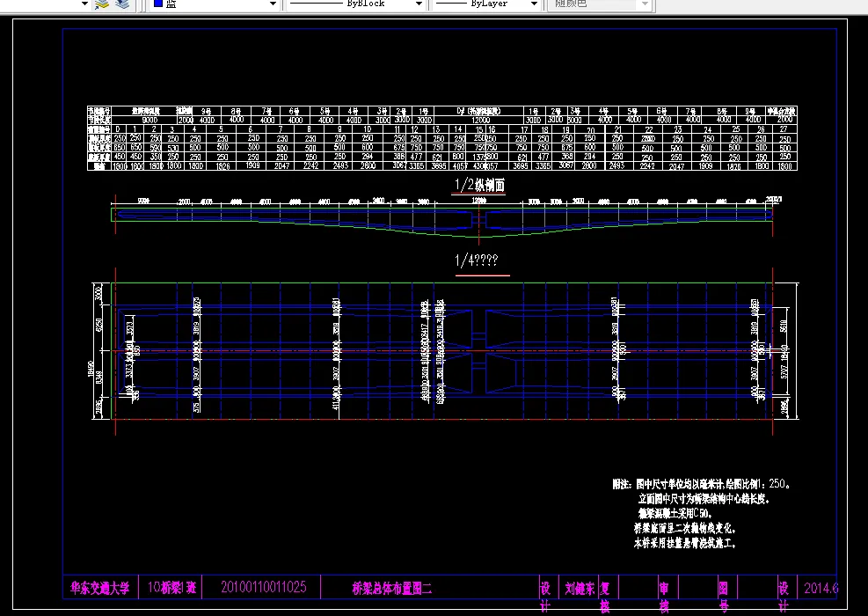Select 10桥梁1班 in the title block
The height and width of the screenshot is (616, 868).
tap(171, 588)
